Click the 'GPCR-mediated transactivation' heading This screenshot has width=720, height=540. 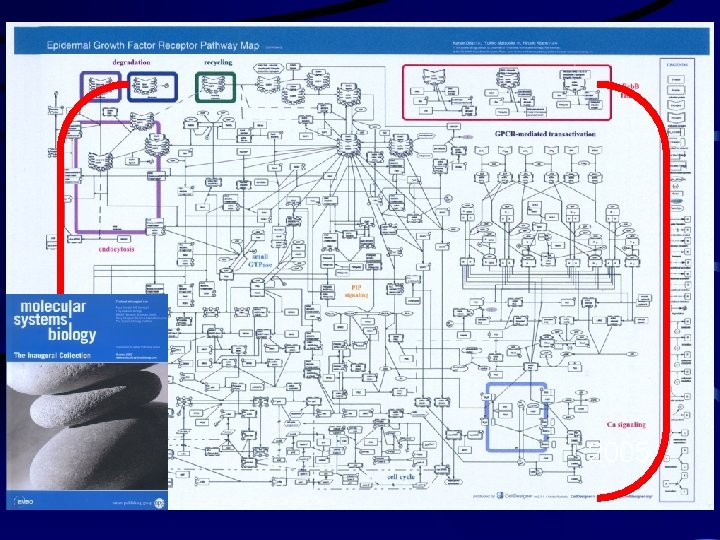click(x=545, y=134)
